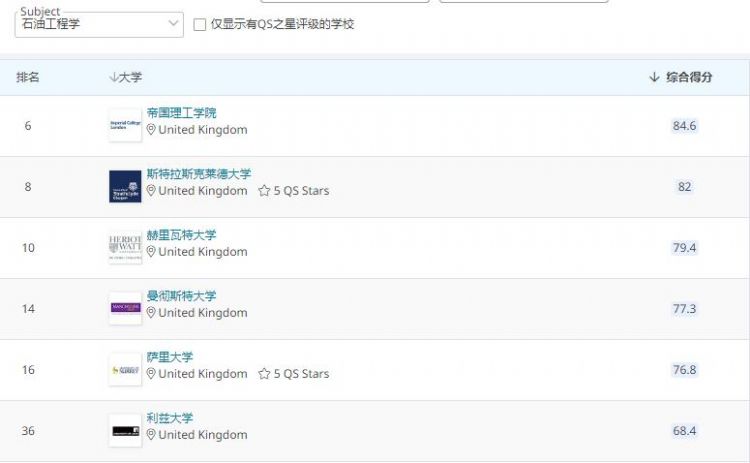Select the score 84.6

(x=684, y=126)
